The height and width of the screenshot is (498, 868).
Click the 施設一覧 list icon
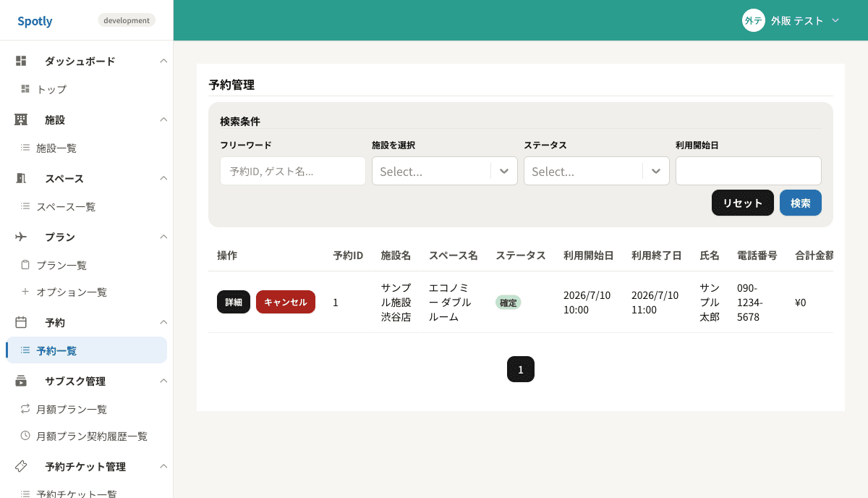25,148
